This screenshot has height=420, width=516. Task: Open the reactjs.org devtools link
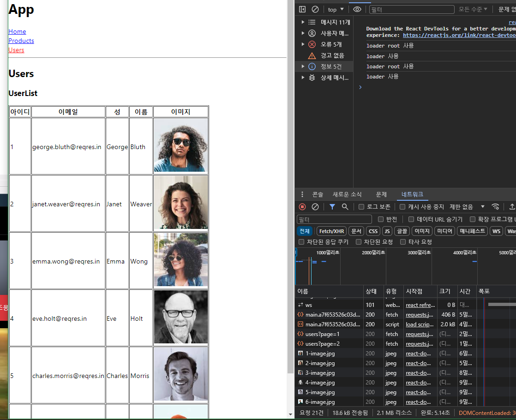(459, 35)
